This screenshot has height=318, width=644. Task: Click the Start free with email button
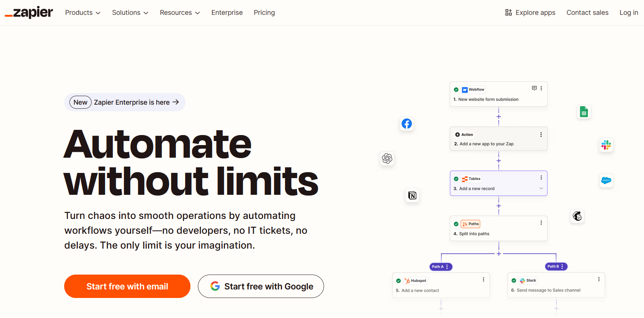tap(127, 286)
